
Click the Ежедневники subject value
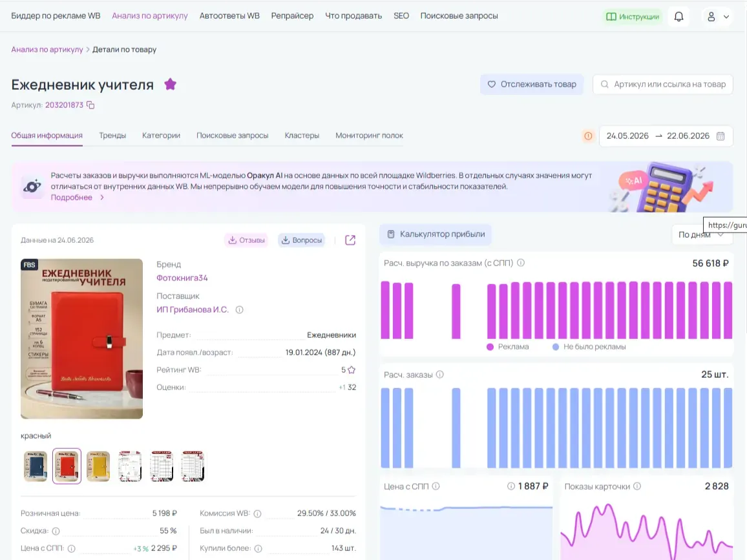click(331, 335)
